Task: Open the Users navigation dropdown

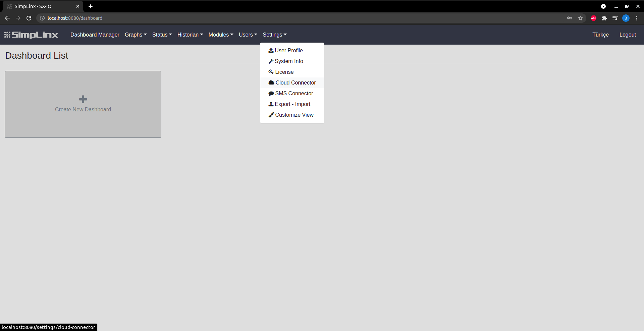Action: click(248, 35)
